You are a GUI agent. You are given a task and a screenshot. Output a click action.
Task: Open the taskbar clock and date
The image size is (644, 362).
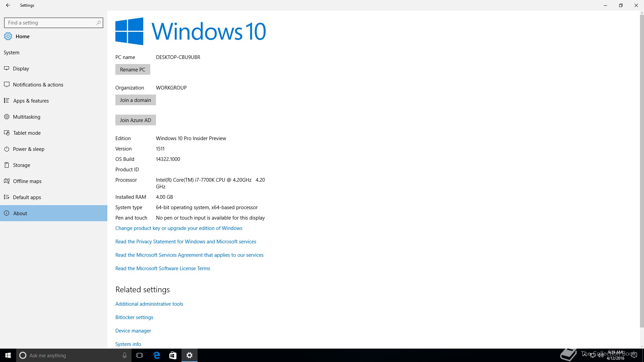pyautogui.click(x=615, y=355)
